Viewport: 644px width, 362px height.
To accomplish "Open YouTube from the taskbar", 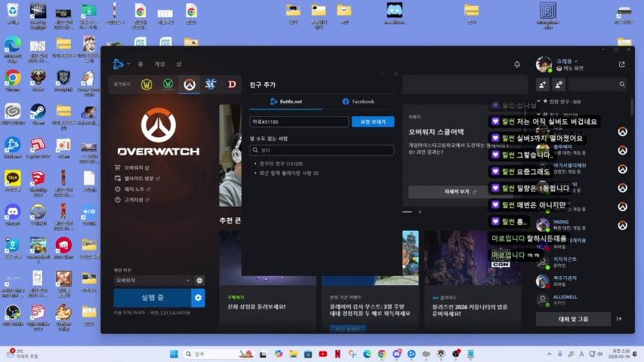I will [323, 354].
